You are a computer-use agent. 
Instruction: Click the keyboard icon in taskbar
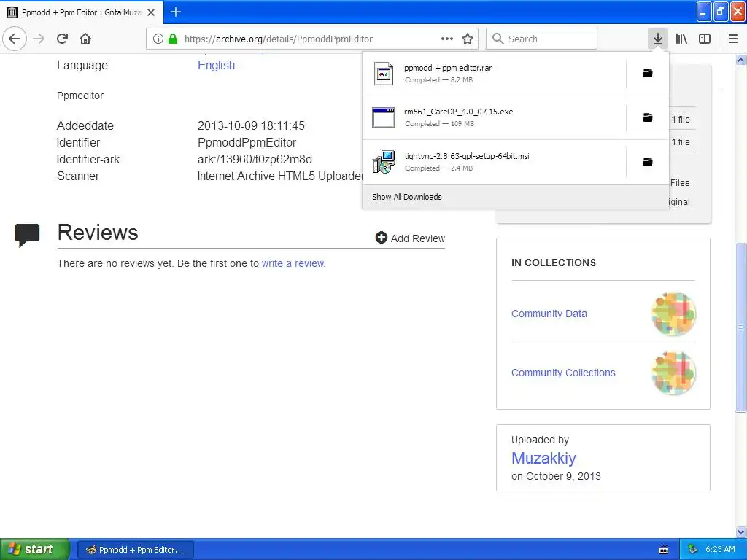click(664, 550)
